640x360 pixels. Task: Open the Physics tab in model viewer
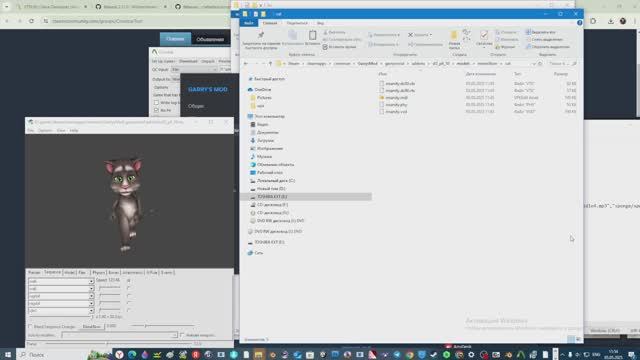click(98, 273)
